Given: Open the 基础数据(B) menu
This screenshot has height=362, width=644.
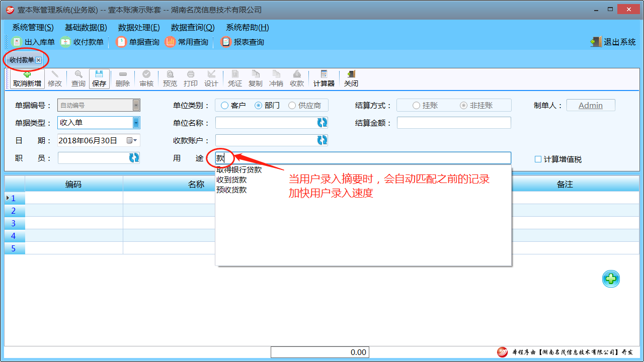Looking at the screenshot, I should tap(86, 28).
